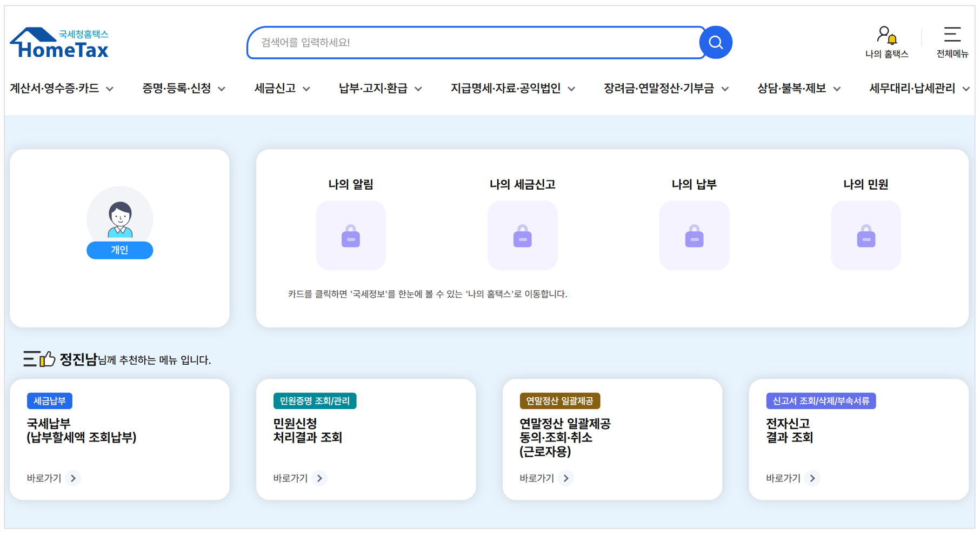
Task: Click the notification bell on 나의 홈택스
Action: click(893, 39)
